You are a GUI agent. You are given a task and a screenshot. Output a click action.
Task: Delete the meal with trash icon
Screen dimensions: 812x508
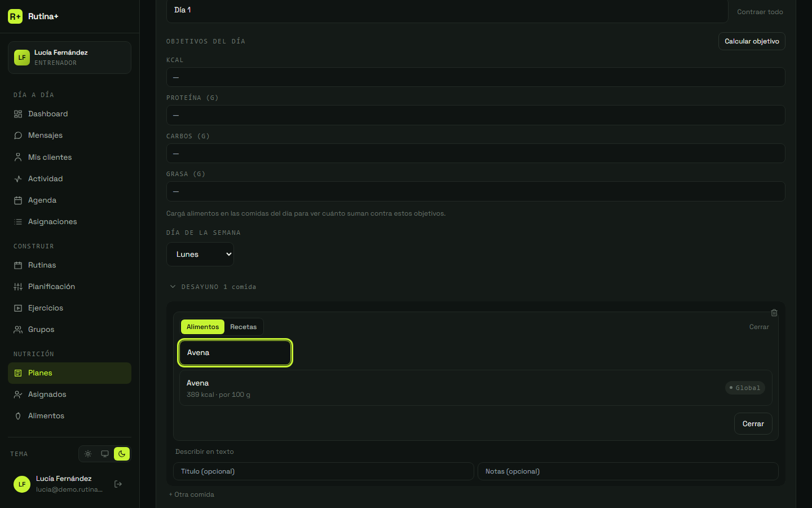[774, 313]
